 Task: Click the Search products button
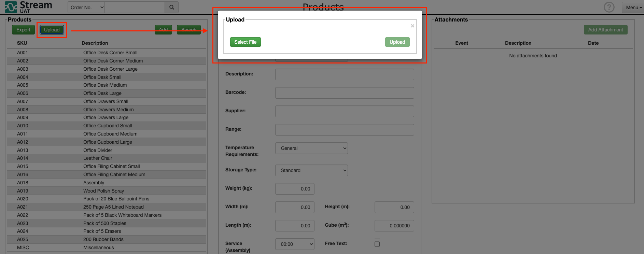(189, 30)
